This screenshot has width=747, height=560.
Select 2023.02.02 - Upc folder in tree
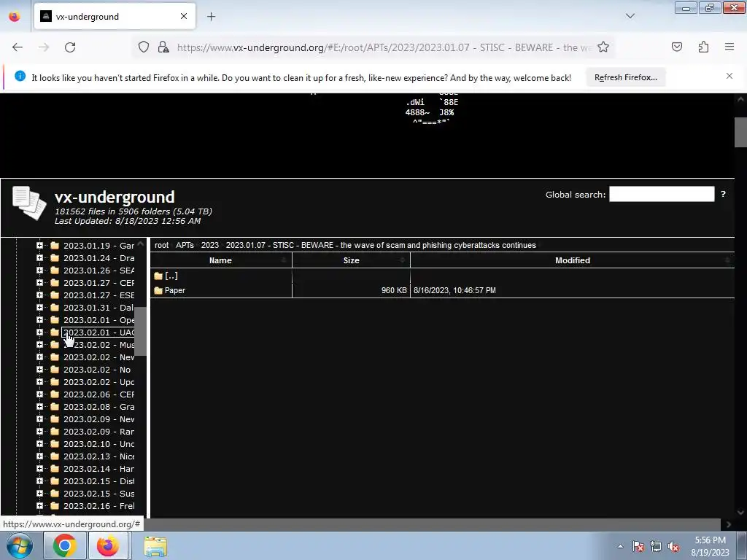(98, 382)
